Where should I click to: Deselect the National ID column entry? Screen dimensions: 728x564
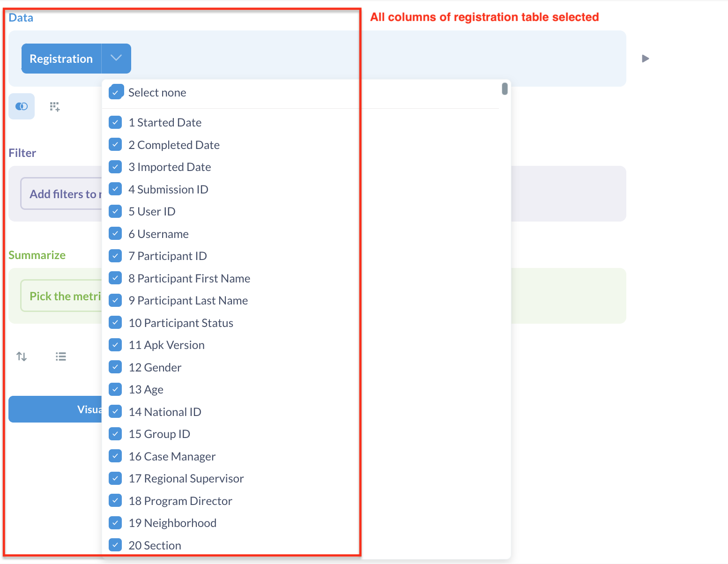point(115,411)
